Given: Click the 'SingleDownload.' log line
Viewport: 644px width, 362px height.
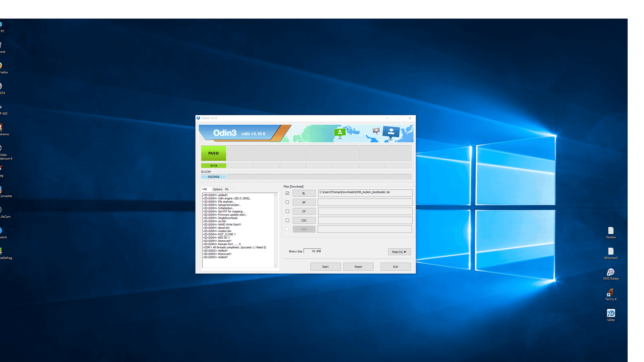Looking at the screenshot, I should tap(220, 218).
